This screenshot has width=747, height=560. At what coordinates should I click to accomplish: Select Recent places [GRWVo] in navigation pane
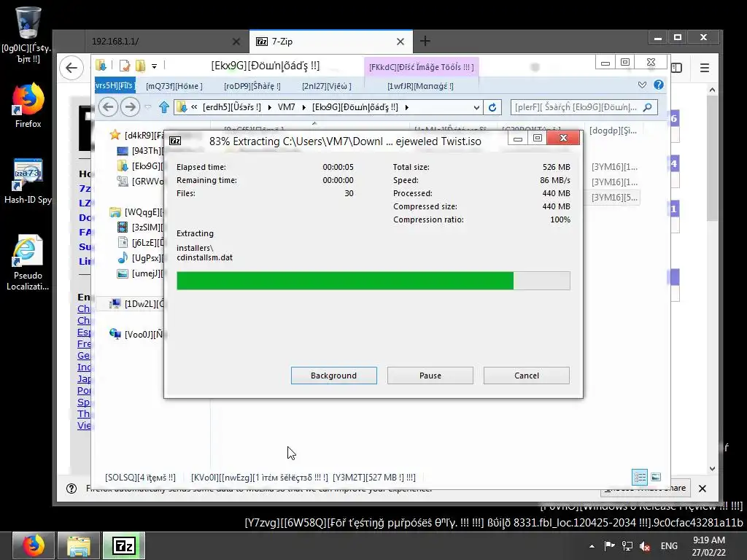click(x=142, y=182)
